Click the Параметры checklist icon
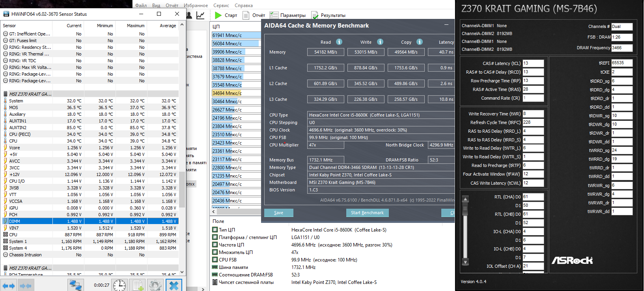The width and height of the screenshot is (644, 291). pos(274,15)
